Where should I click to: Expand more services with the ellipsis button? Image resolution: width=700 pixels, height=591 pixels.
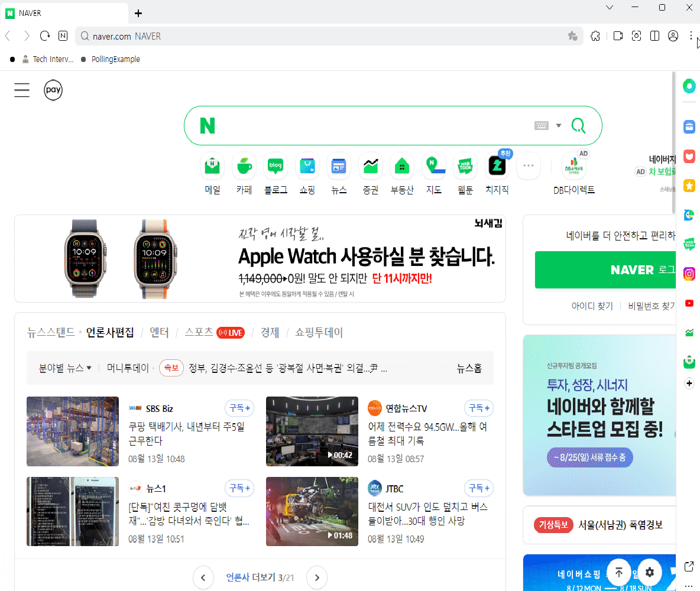[x=529, y=167]
